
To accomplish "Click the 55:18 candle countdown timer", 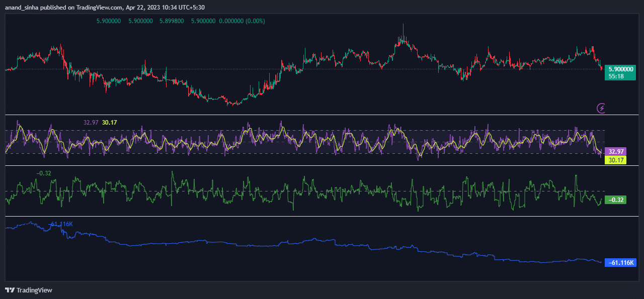I will [x=616, y=76].
